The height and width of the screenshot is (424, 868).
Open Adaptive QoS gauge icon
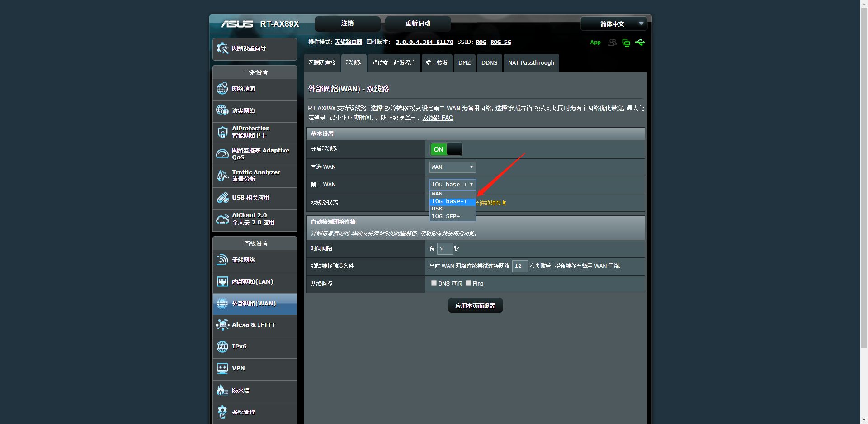point(222,154)
